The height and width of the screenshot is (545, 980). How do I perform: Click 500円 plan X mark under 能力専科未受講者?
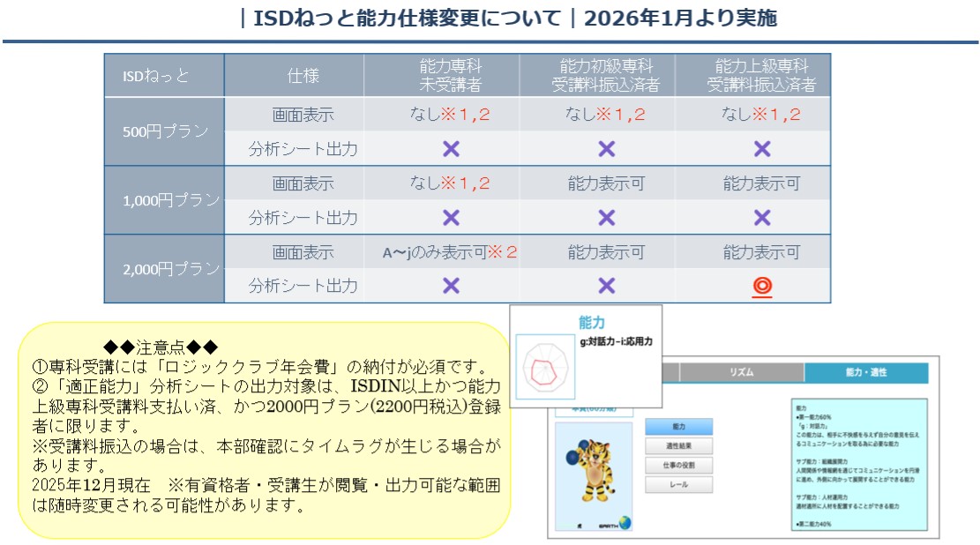pos(451,149)
